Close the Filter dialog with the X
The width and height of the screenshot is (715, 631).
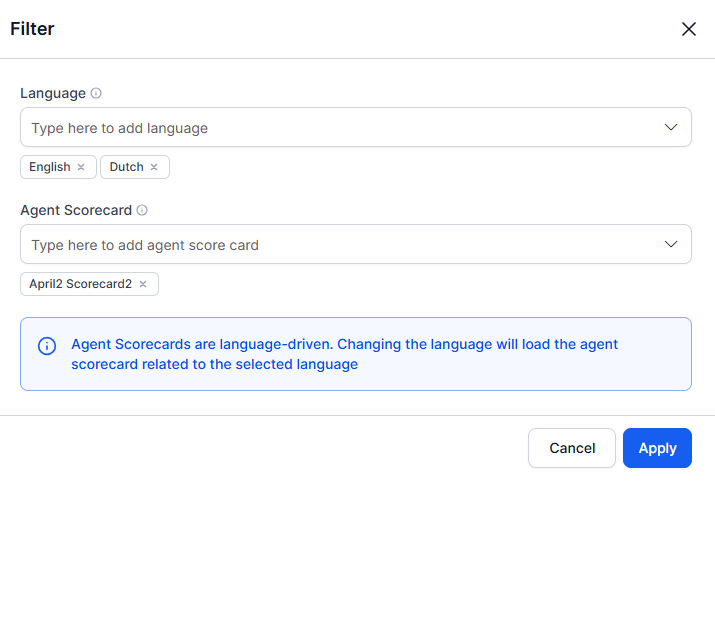[x=688, y=29]
